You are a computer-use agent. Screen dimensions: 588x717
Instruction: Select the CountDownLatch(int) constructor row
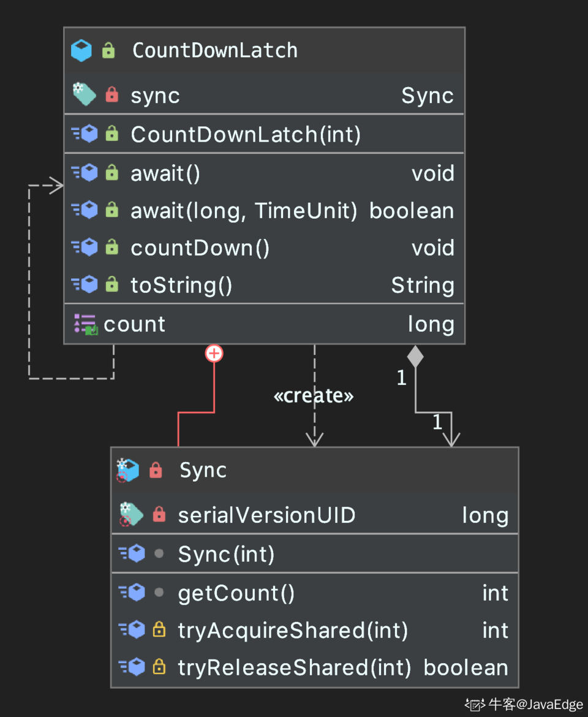246,134
